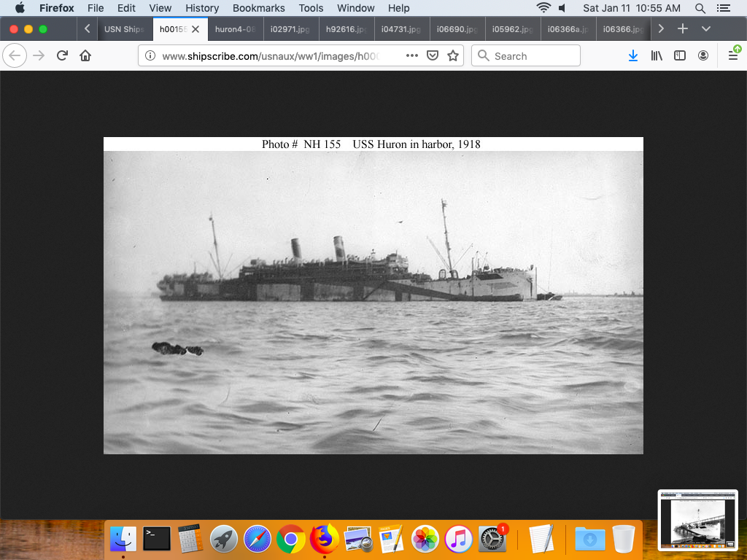Expand the page actions three-dot menu
747x560 pixels.
pos(411,56)
